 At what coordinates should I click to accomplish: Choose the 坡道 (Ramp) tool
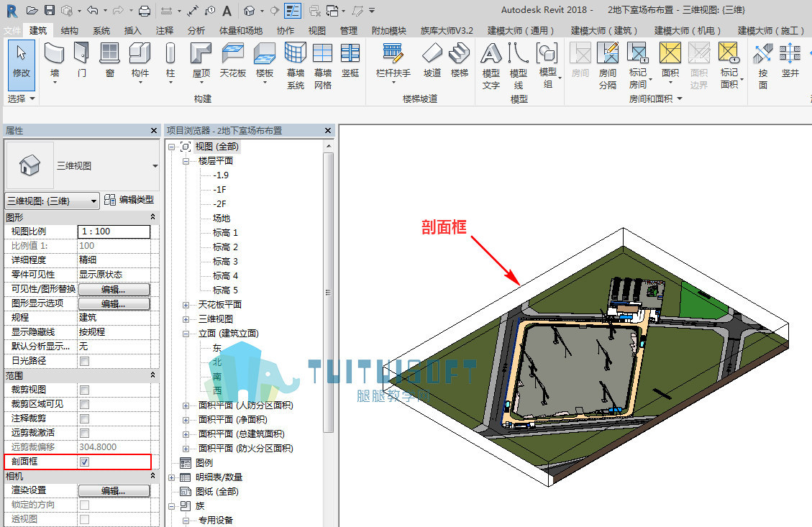point(432,60)
